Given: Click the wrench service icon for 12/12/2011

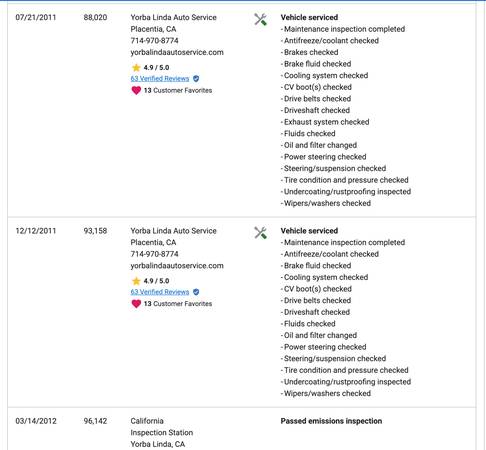Looking at the screenshot, I should coord(260,233).
